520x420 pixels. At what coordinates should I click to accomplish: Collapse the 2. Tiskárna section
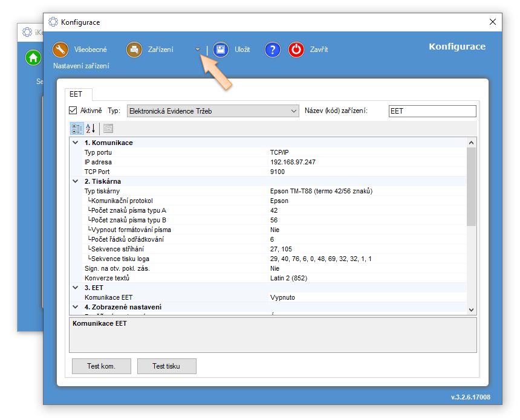pyautogui.click(x=76, y=181)
